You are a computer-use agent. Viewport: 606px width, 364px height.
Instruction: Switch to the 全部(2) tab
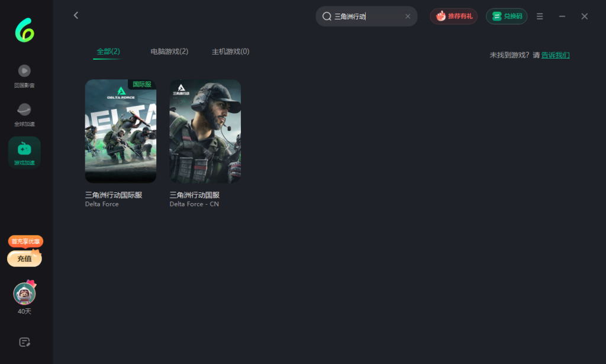(x=108, y=51)
